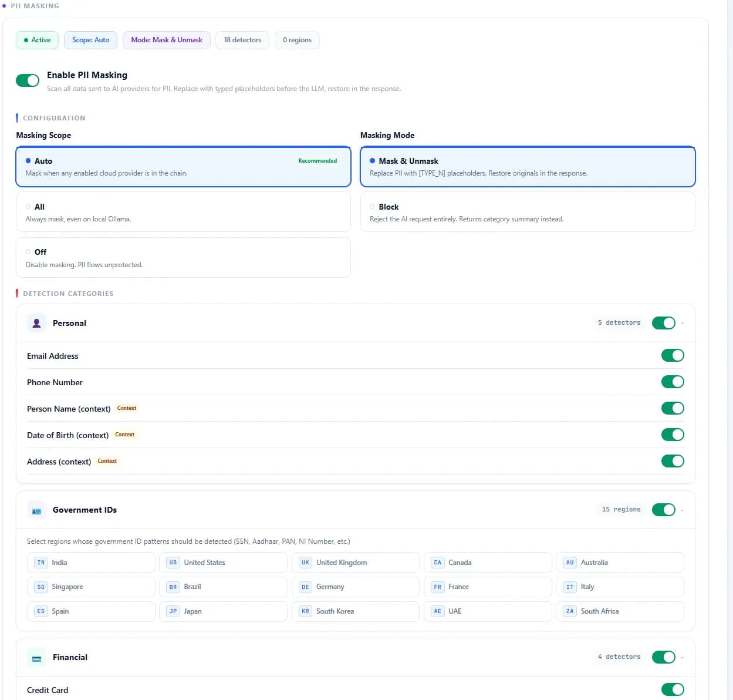Click the KR country code badge
Screen dimensions: 733x700
(x=305, y=611)
